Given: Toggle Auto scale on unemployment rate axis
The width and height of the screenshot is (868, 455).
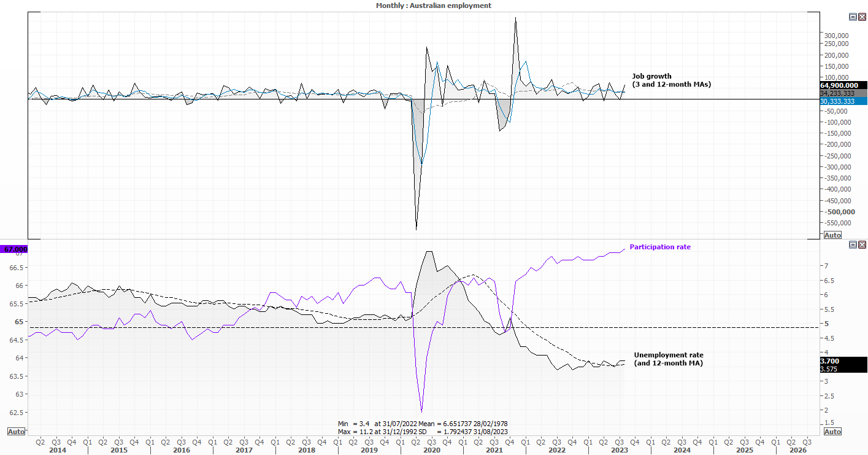Looking at the screenshot, I should click(832, 432).
